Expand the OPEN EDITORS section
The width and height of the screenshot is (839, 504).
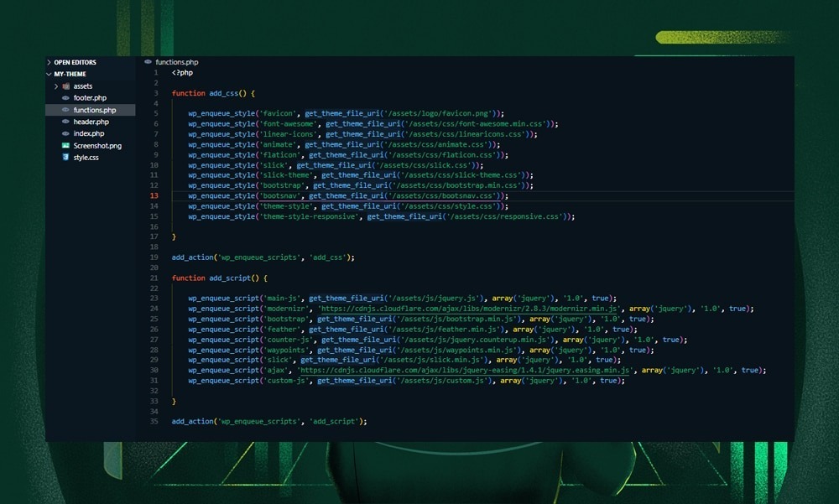(48, 62)
